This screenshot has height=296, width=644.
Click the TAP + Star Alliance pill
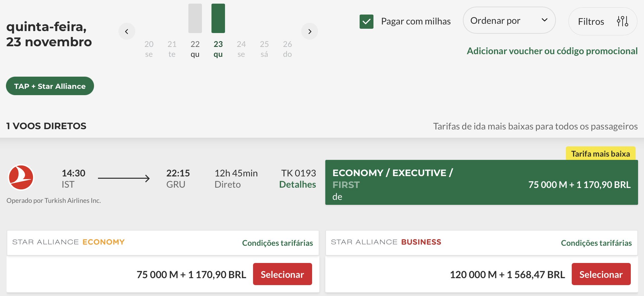point(50,86)
